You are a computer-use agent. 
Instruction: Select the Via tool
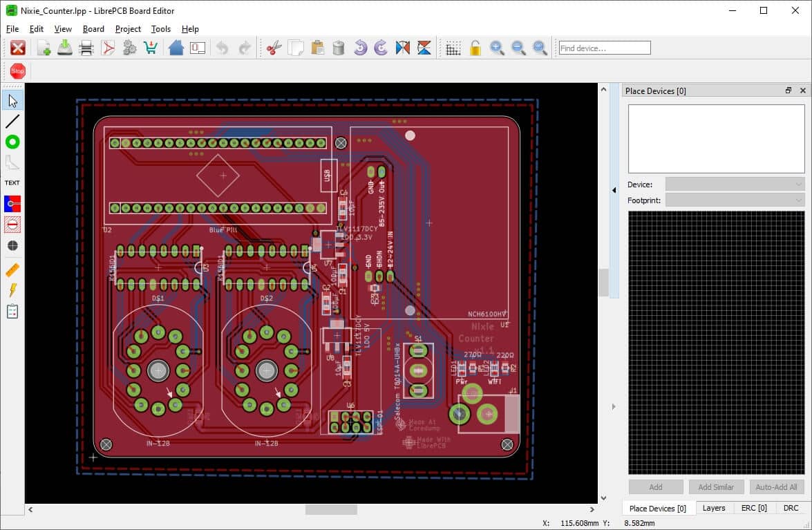coord(12,142)
